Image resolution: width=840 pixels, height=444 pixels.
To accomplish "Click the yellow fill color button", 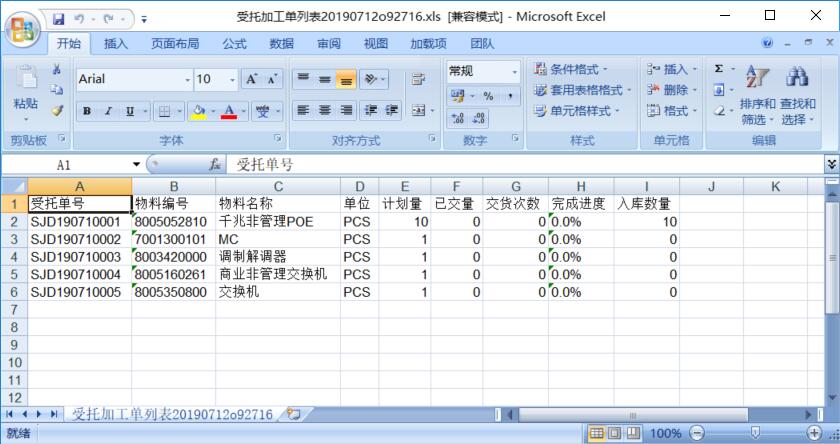I will coord(198,111).
